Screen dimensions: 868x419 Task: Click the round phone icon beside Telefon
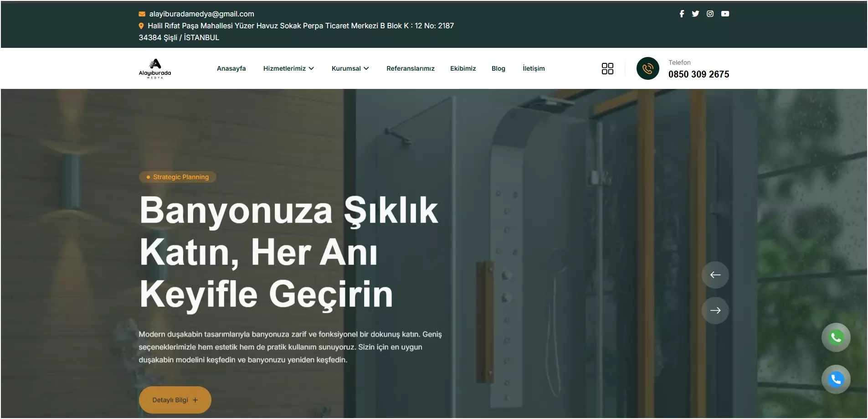[647, 68]
